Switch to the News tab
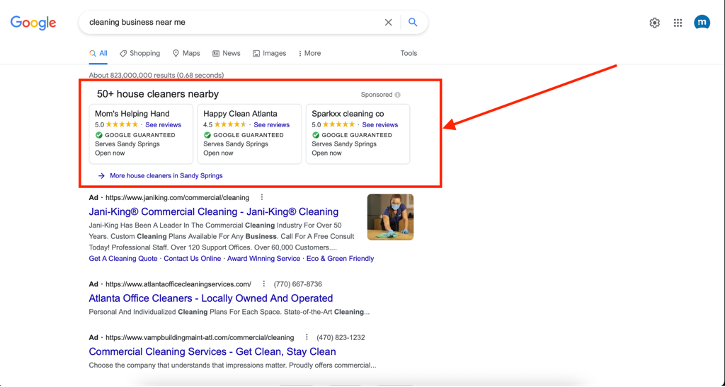The width and height of the screenshot is (725, 387). (x=226, y=53)
